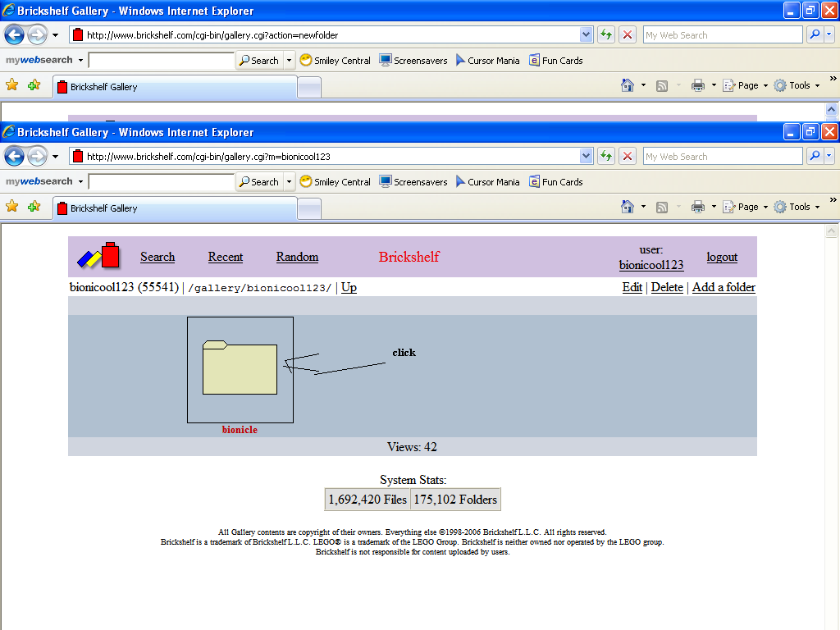Stop loading in the background window

628,34
